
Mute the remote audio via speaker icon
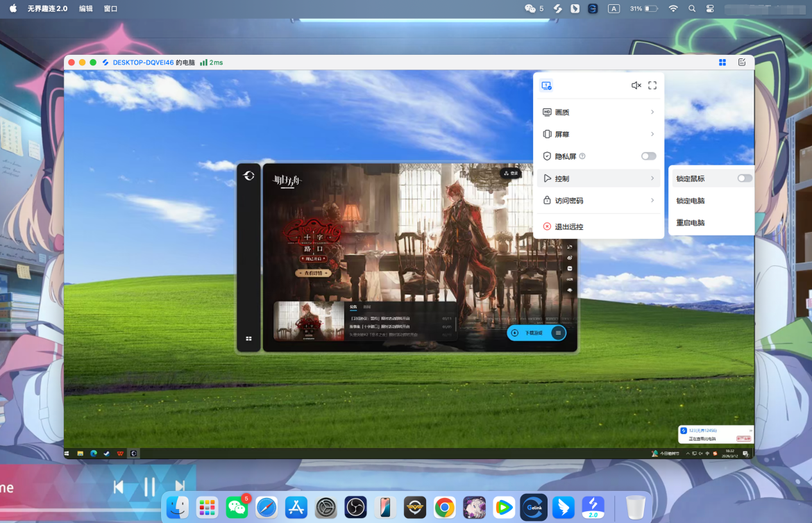tap(636, 85)
